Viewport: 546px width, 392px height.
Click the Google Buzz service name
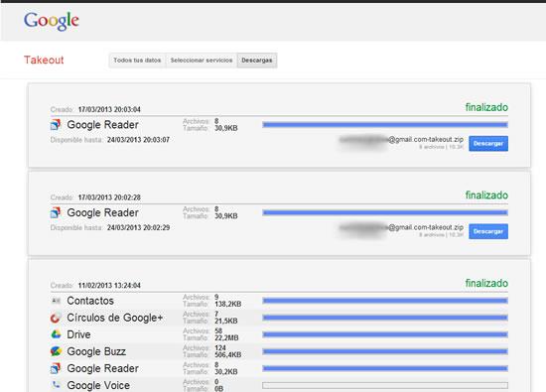96,351
